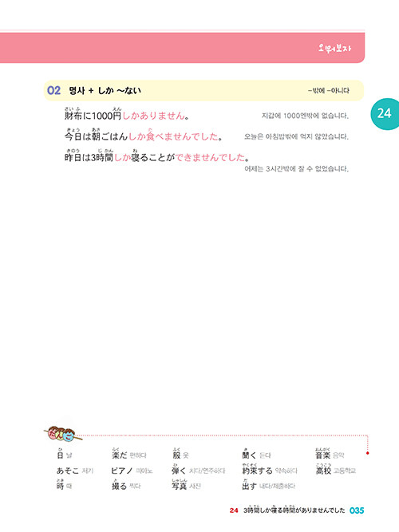Select the yellow grammar heading bar
This screenshot has width=399, height=532.
click(203, 91)
